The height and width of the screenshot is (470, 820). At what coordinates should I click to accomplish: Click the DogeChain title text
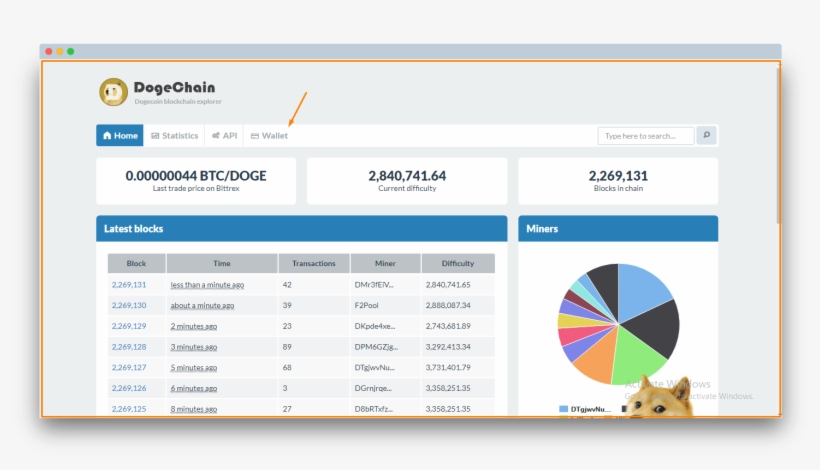pos(174,87)
